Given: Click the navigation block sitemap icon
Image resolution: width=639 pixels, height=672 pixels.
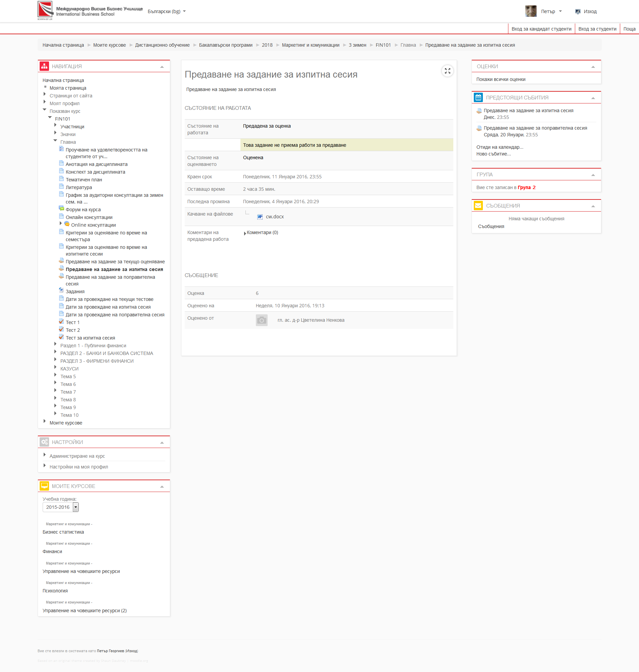Looking at the screenshot, I should (x=44, y=66).
